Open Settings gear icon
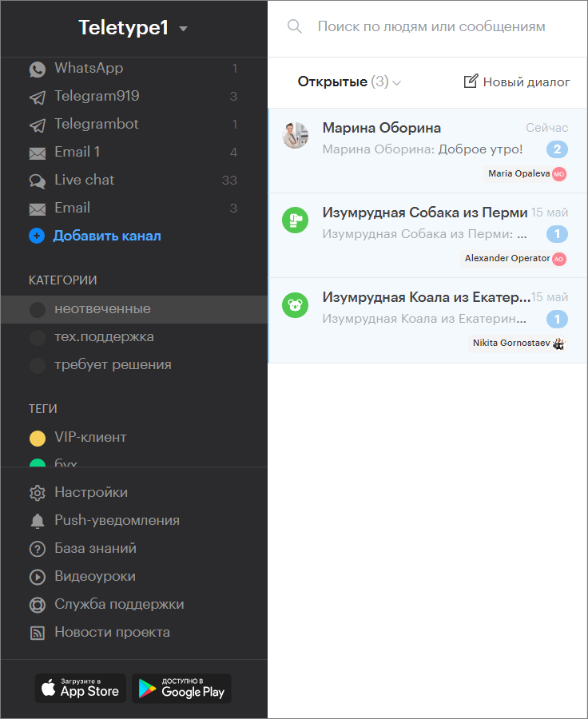The image size is (588, 719). tap(38, 493)
